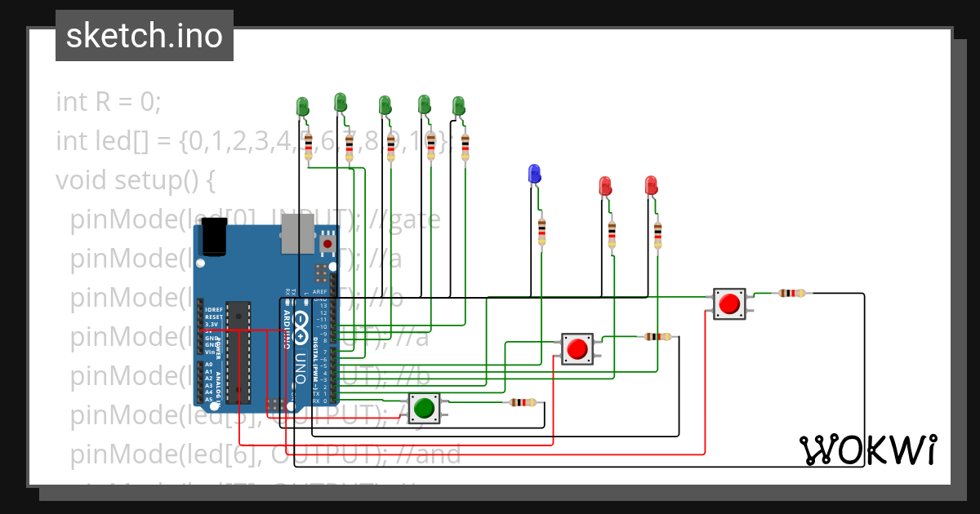
Task: Select the resistor next to the green pushbutton
Action: (523, 402)
